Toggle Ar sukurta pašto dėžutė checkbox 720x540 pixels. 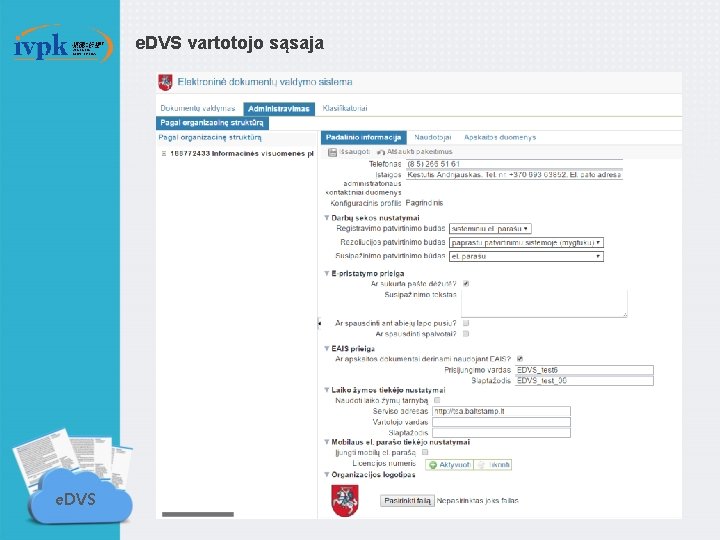point(466,284)
